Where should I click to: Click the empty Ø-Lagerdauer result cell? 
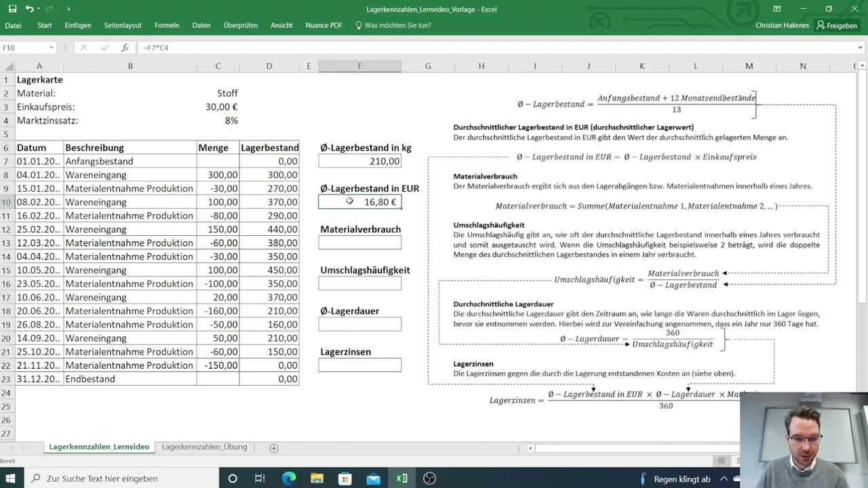tap(359, 324)
